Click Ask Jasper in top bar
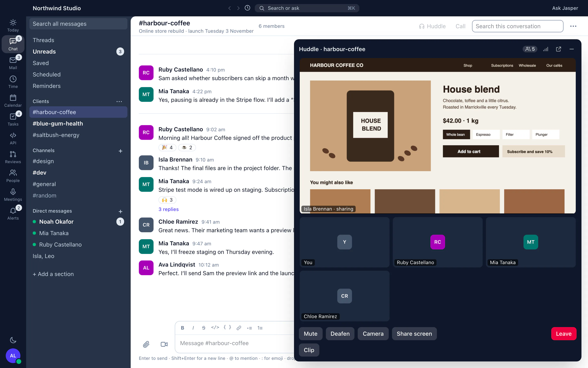This screenshot has width=588, height=368. pyautogui.click(x=565, y=8)
